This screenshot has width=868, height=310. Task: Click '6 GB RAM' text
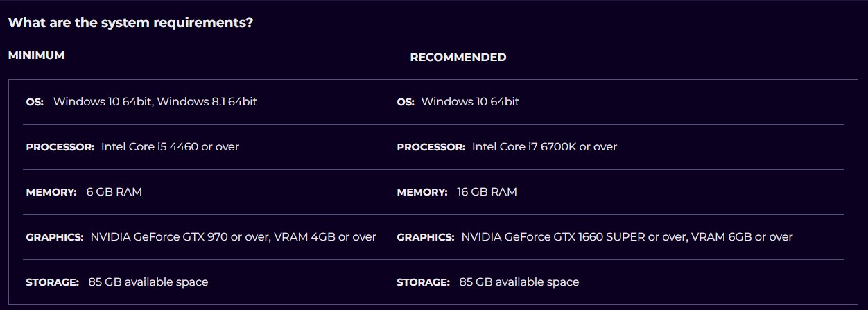click(114, 192)
